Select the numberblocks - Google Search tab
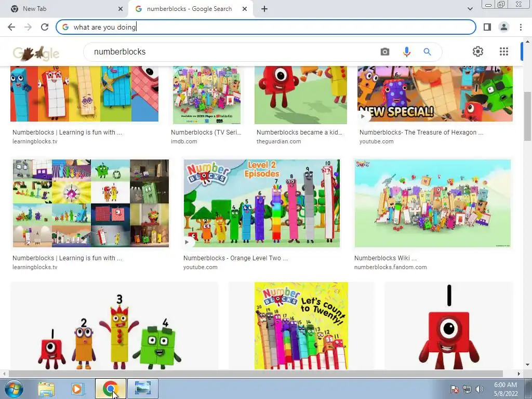The width and height of the screenshot is (532, 399). pos(190,9)
